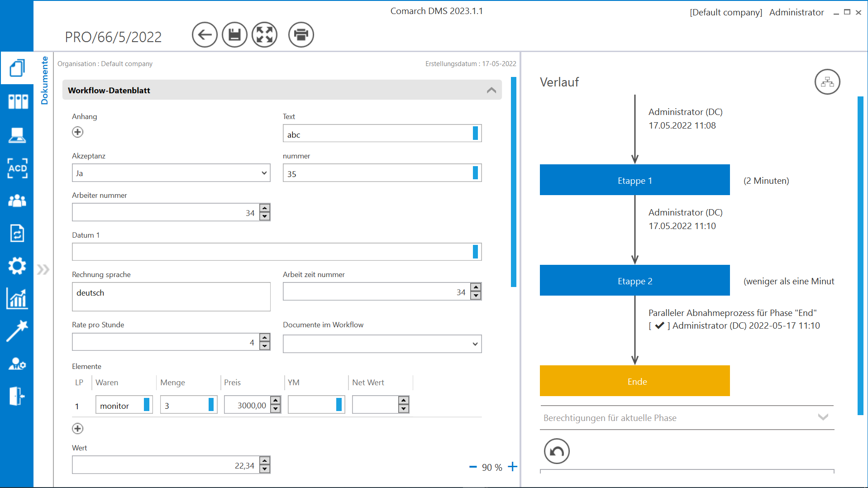The height and width of the screenshot is (488, 868).
Task: Toggle the undo arrow below Berechtigungen
Action: [557, 451]
